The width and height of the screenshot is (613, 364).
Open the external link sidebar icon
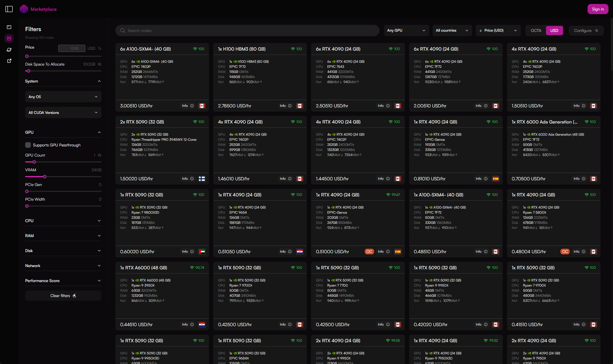(x=9, y=61)
